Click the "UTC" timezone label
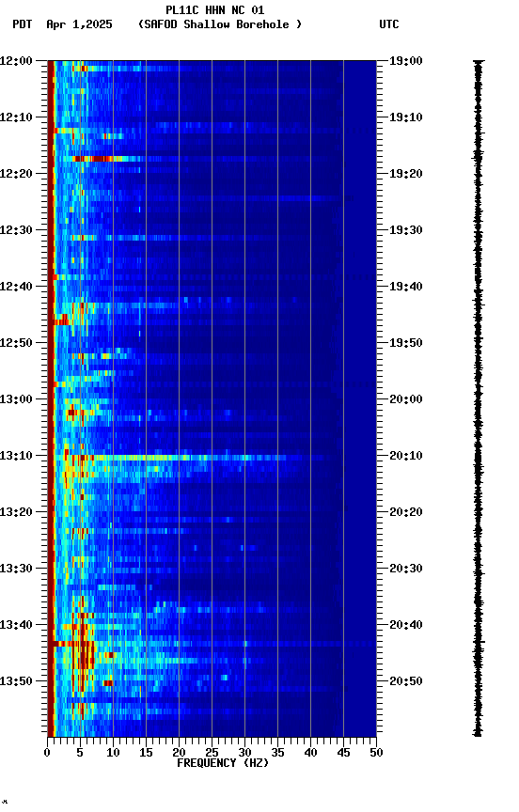 pos(389,24)
